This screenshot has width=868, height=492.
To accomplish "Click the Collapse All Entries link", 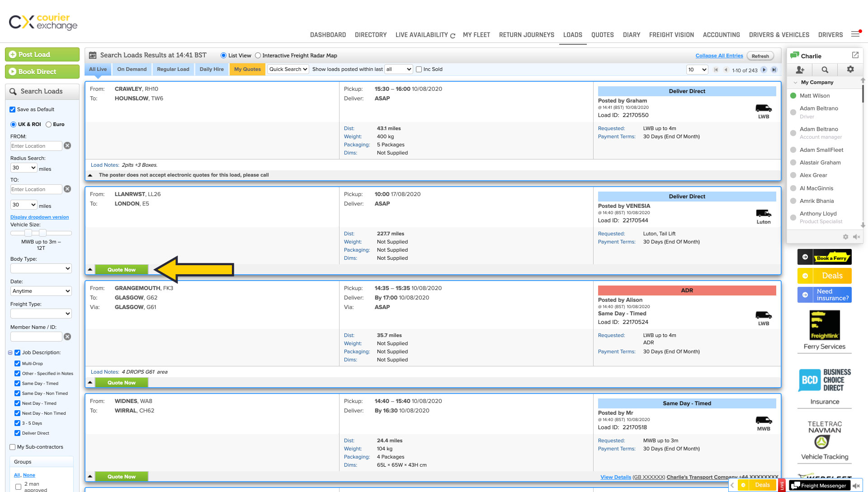I will (719, 56).
